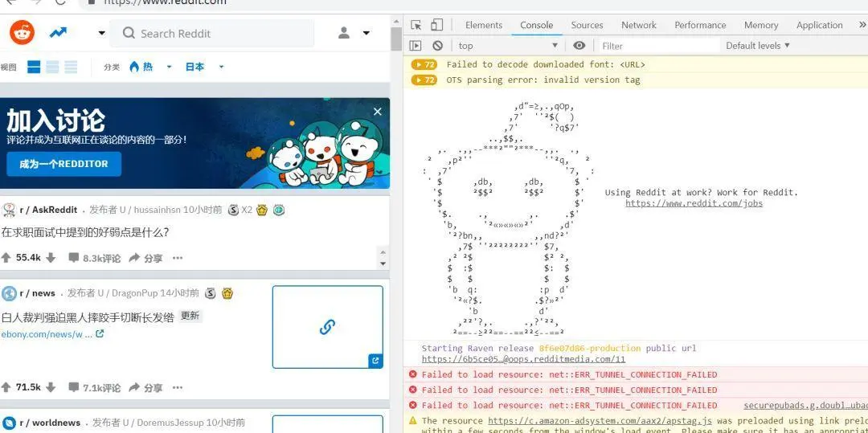This screenshot has width=868, height=433.
Task: Click the Reddit page scrollbar thumb
Action: pyautogui.click(x=395, y=39)
